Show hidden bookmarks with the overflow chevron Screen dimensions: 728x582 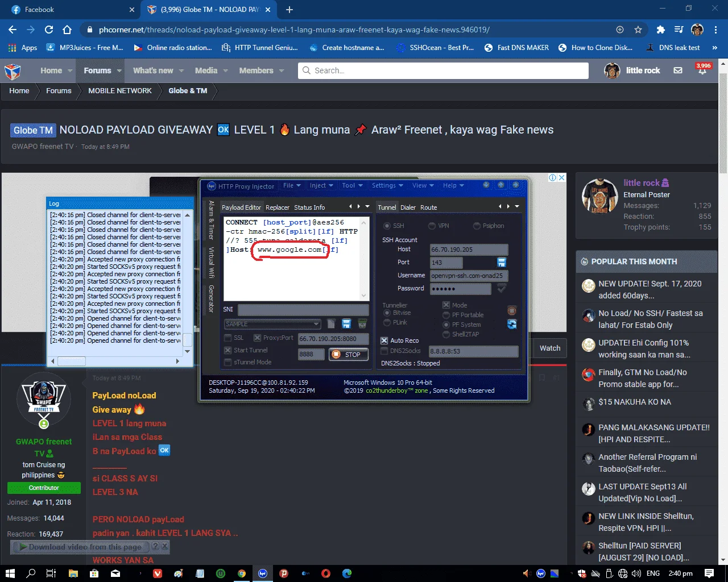pyautogui.click(x=715, y=48)
